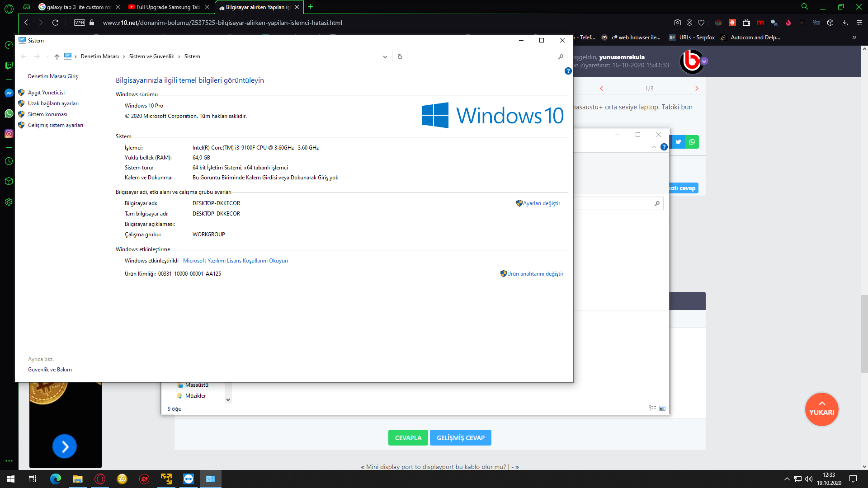
Task: Click the YUKARI scroll-to-top button
Action: (x=822, y=409)
